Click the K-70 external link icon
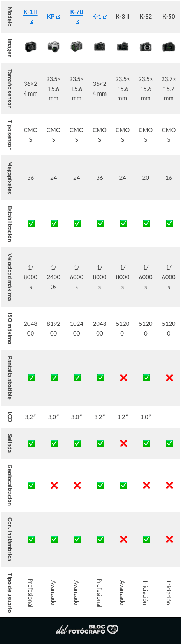This screenshot has width=181, height=644. click(x=77, y=22)
